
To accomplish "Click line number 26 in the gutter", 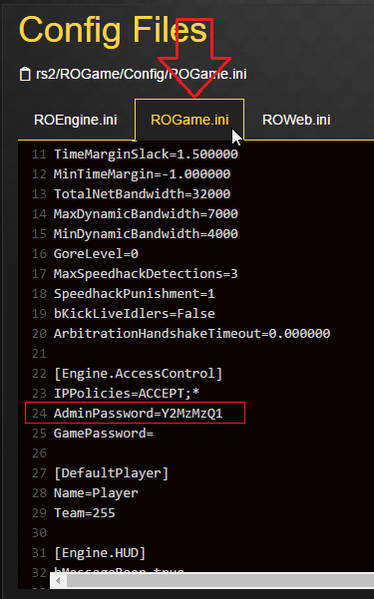I will 39,453.
